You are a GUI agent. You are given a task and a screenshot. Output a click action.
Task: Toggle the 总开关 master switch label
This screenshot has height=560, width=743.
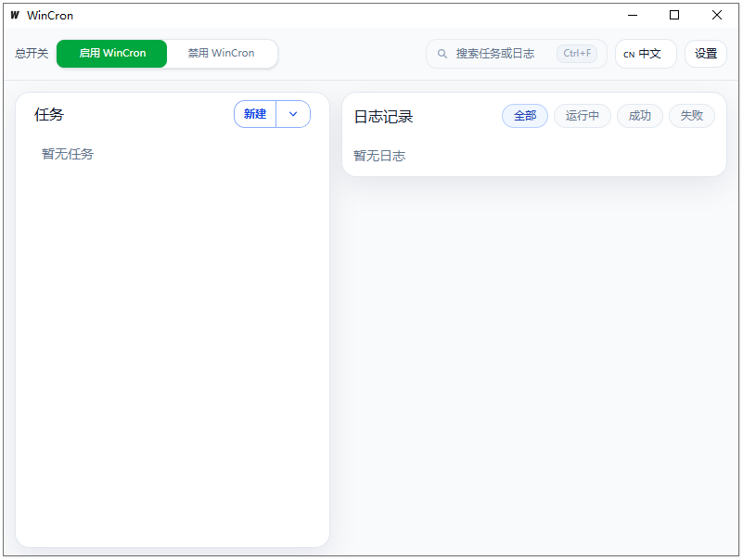[31, 54]
